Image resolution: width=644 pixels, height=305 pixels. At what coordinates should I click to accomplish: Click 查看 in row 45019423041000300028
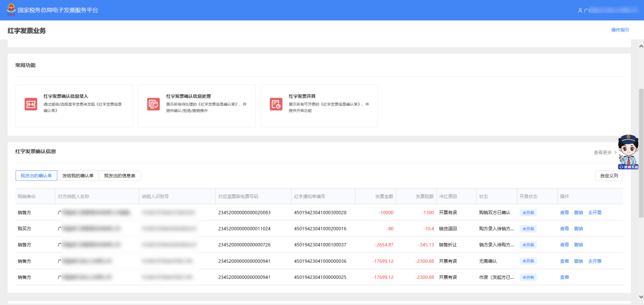coord(564,213)
